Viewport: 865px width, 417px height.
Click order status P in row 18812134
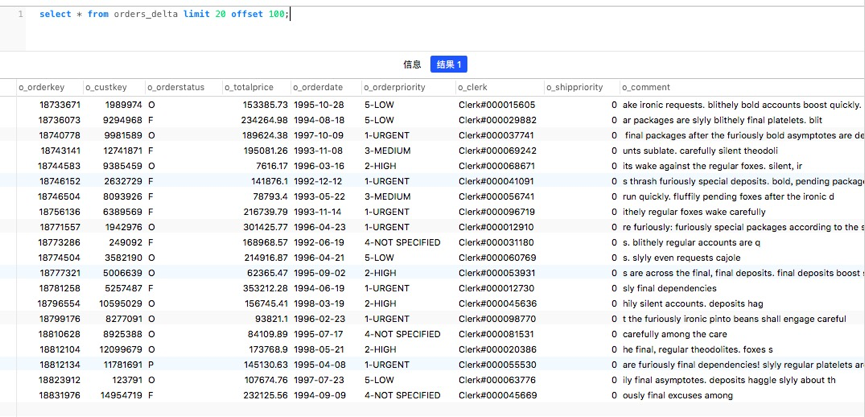coord(151,365)
